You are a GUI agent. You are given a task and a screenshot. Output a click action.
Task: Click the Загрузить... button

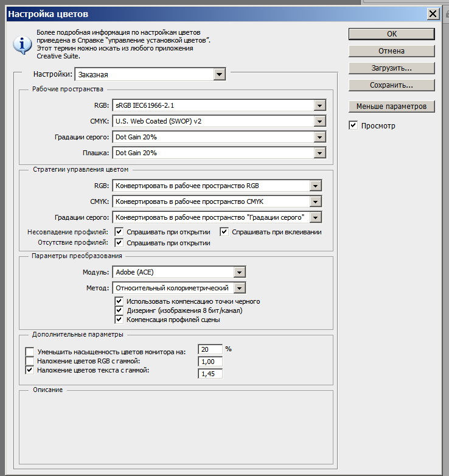coord(391,68)
